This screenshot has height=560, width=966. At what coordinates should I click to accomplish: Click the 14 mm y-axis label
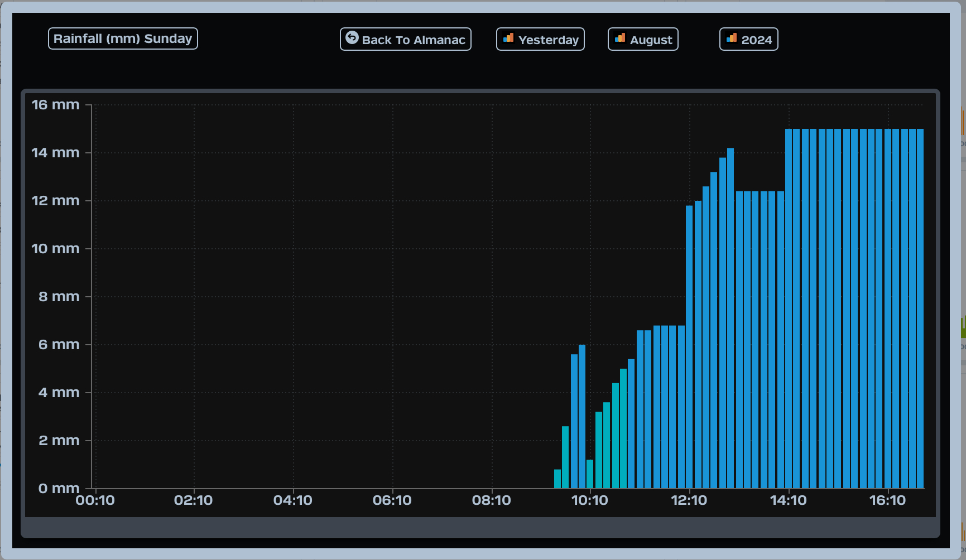tap(55, 153)
